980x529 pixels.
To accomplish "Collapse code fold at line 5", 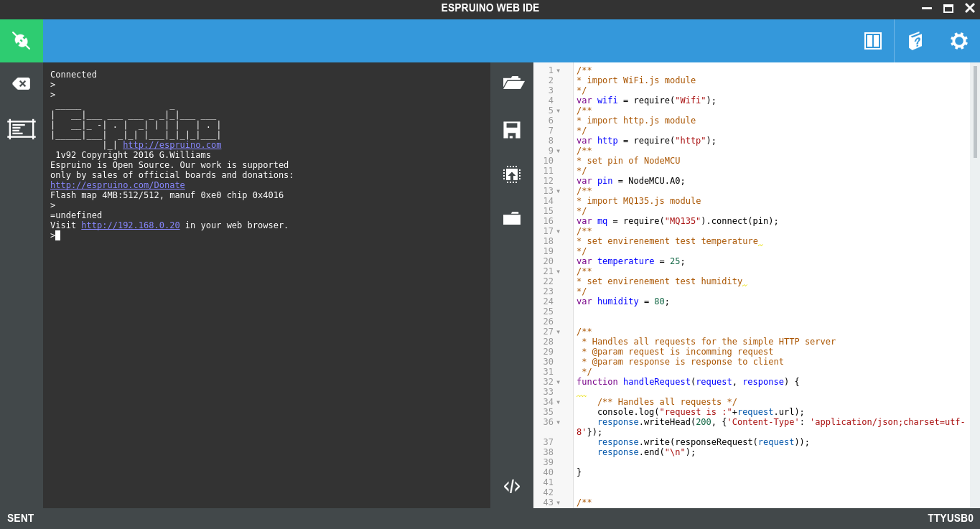I will (x=559, y=111).
